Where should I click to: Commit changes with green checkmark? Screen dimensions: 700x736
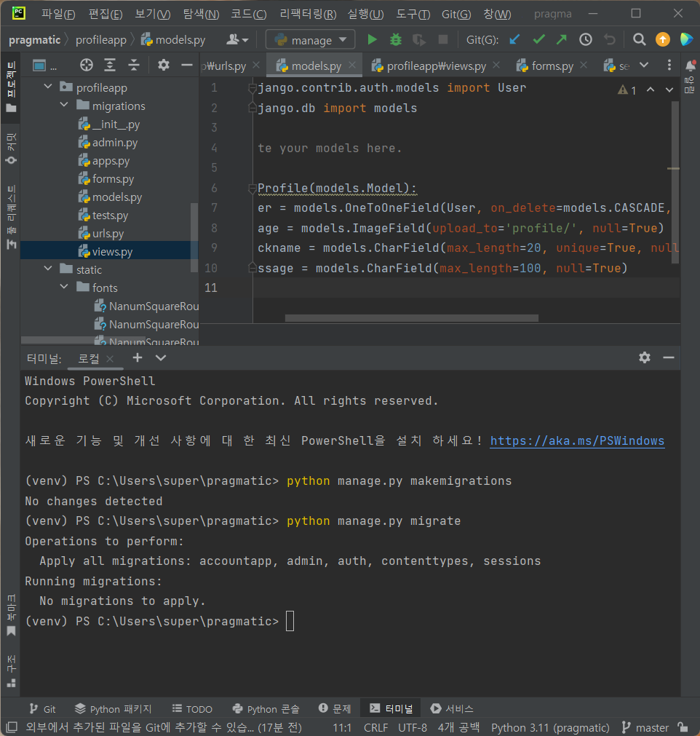pos(538,39)
